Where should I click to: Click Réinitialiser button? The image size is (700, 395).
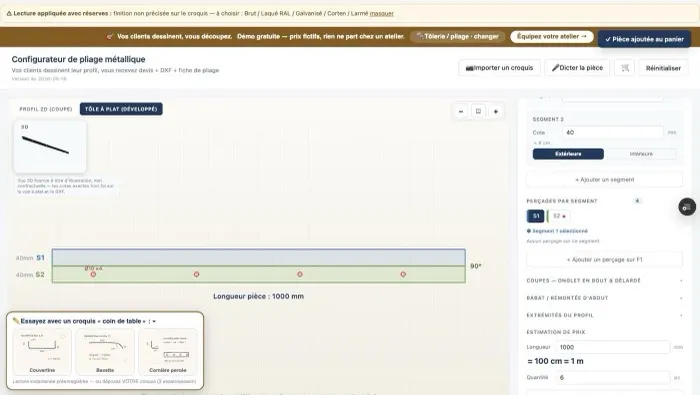tap(663, 68)
